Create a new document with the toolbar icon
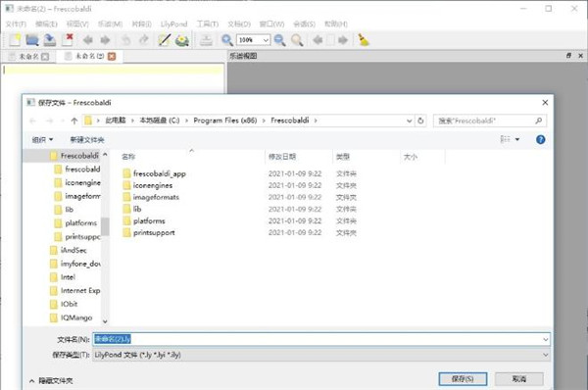Screen dimensions: 588x390 (15, 40)
